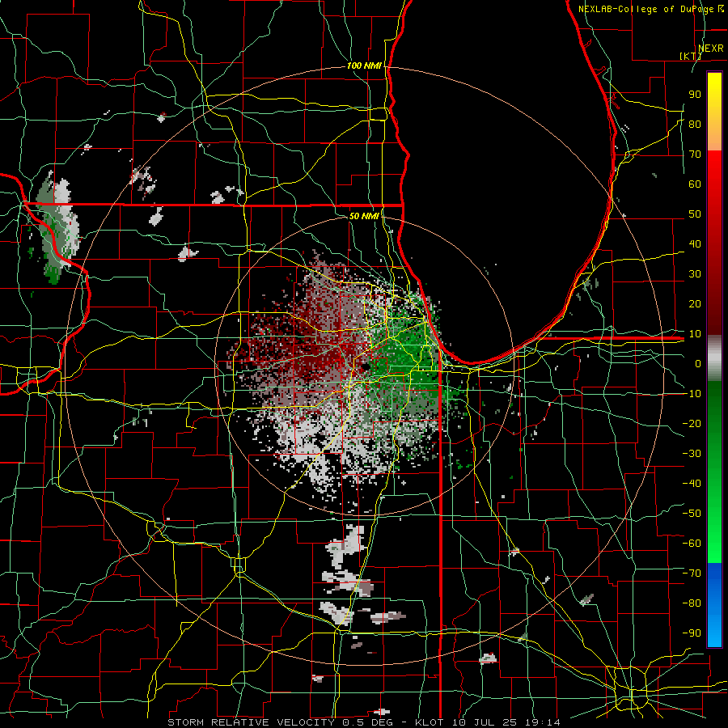The height and width of the screenshot is (728, 728).
Task: Select the 30 knot scale label
Action: (x=695, y=274)
